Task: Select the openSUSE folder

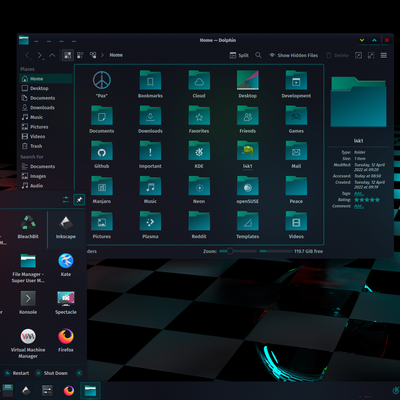Action: [248, 190]
